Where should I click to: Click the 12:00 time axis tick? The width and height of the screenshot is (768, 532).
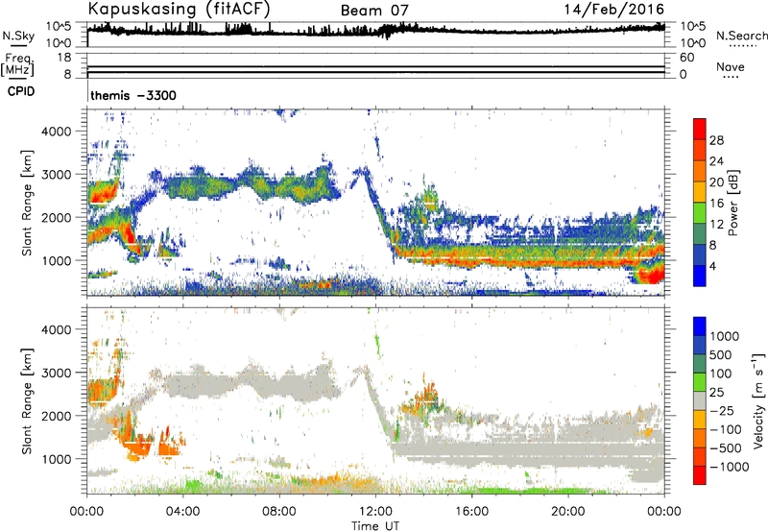[x=375, y=512]
